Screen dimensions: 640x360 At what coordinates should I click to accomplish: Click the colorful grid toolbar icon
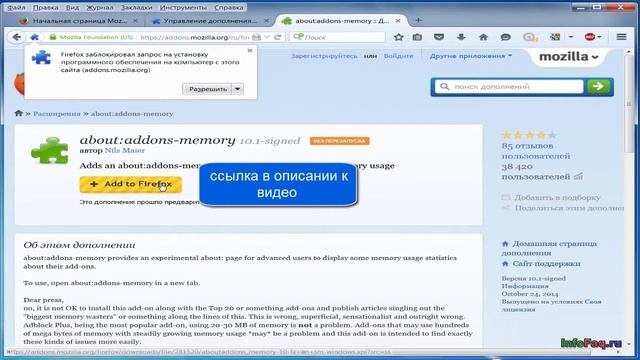click(x=555, y=37)
